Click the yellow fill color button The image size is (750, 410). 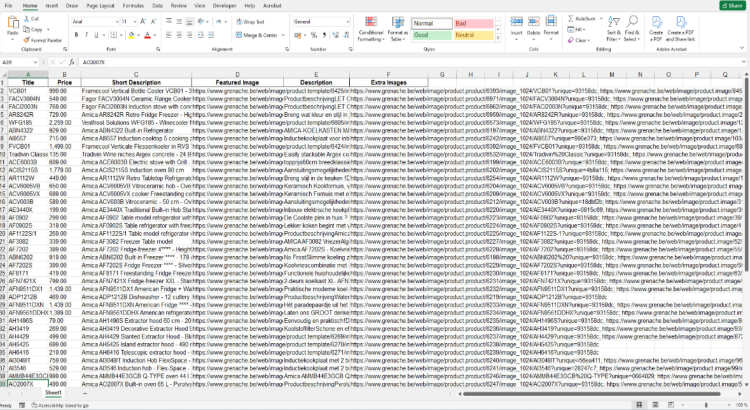pyautogui.click(x=132, y=35)
